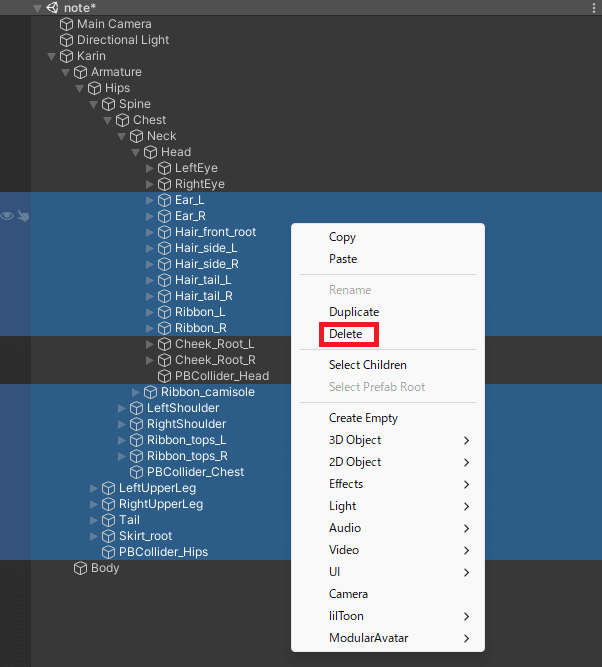Toggle the eye visibility icon on Ear_R row
The width and height of the screenshot is (602, 667).
(x=7, y=216)
